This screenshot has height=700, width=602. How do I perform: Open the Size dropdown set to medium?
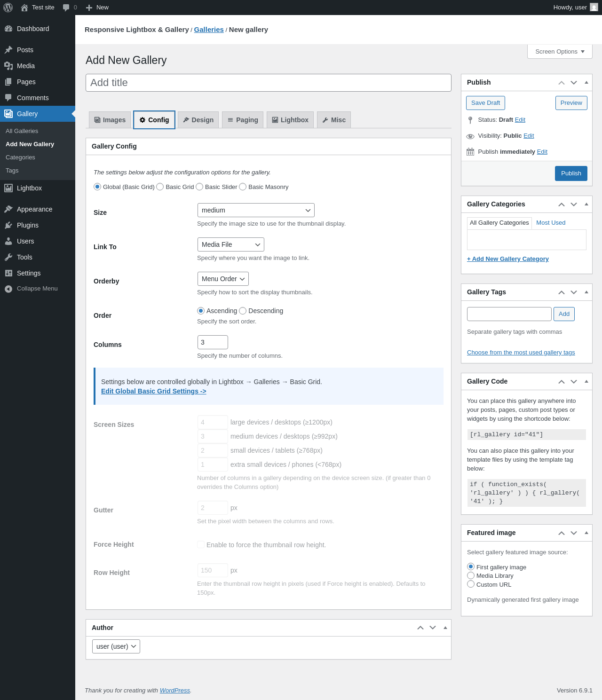tap(256, 210)
